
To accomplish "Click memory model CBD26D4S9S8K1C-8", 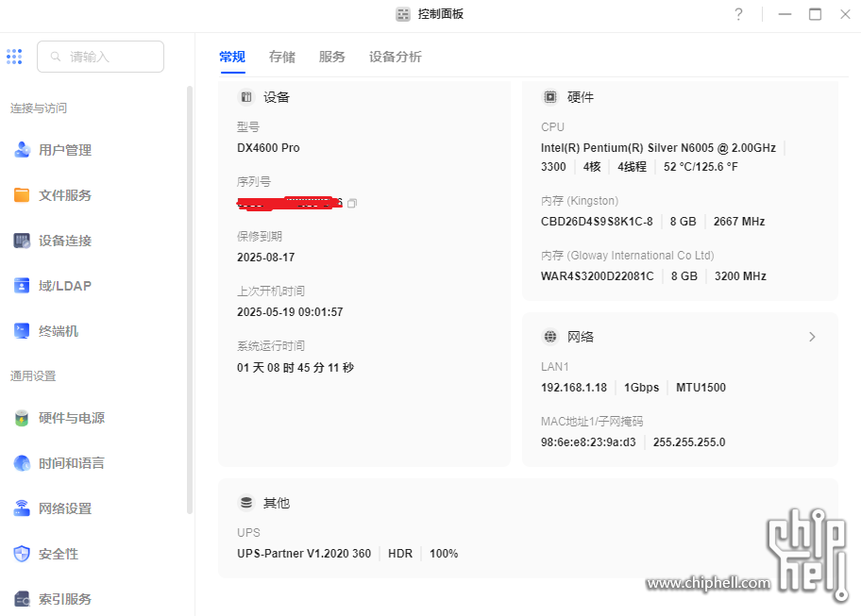I will [597, 222].
